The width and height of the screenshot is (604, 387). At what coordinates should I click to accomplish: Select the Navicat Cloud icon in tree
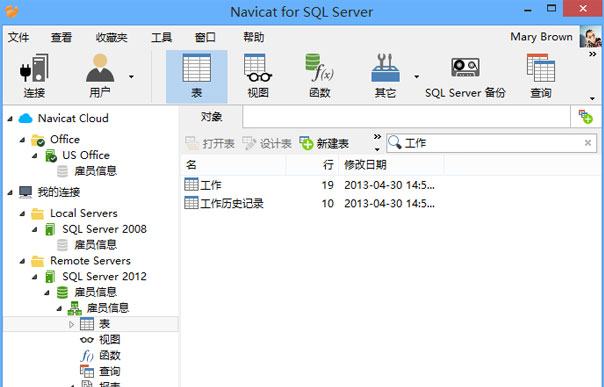pos(25,118)
